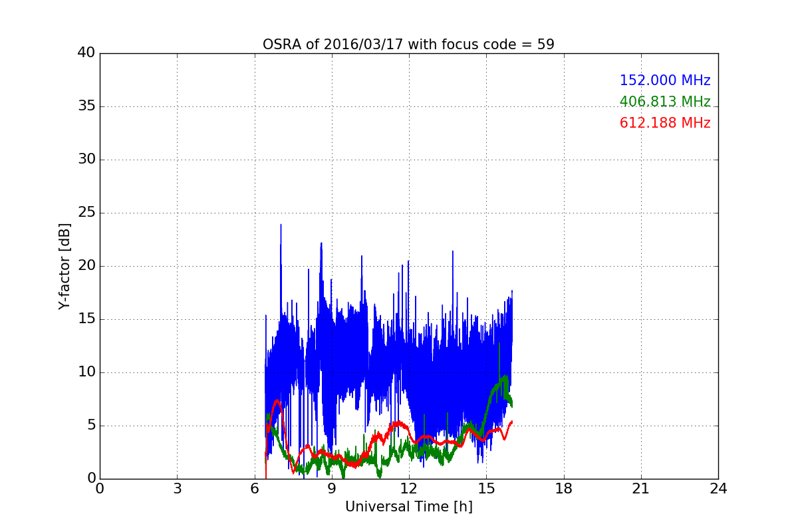
Task: Click the x-axis tick value 15
Action: [486, 488]
